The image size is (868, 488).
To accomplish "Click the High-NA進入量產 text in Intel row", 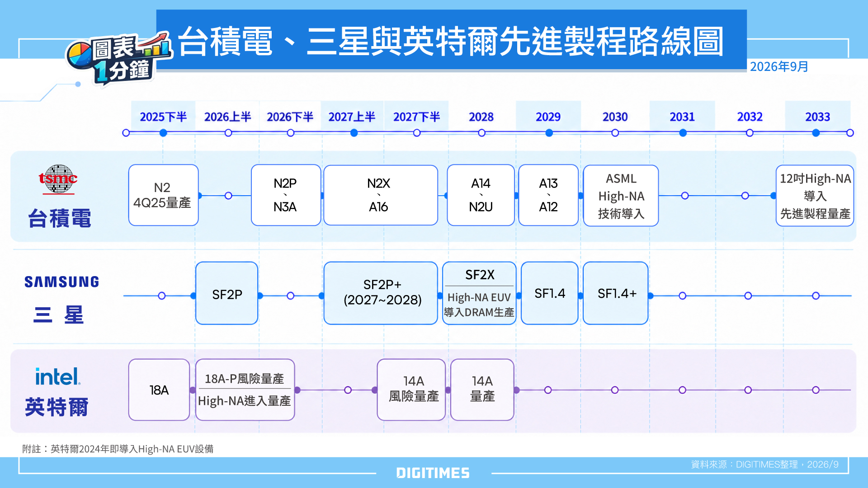I will [x=244, y=401].
